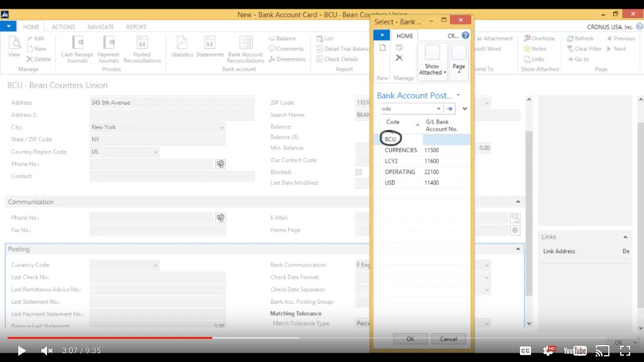The height and width of the screenshot is (362, 644).
Task: Open Posted Reconciliations
Action: 142,50
